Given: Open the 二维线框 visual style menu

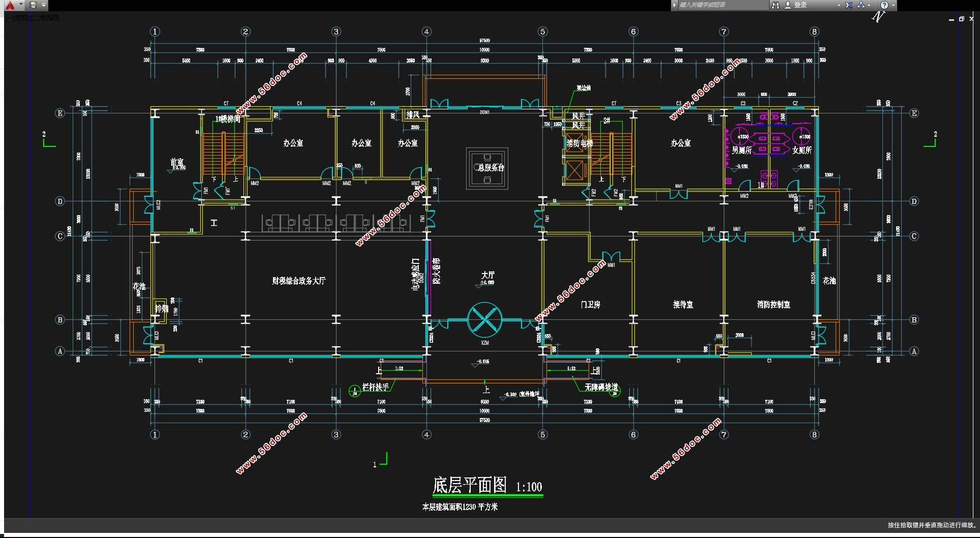Looking at the screenshot, I should pos(46,18).
